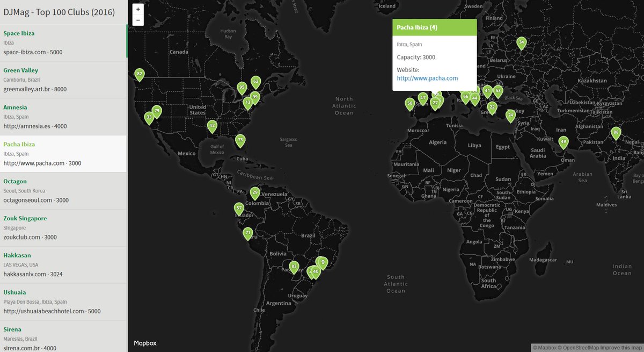Select map marker number 24
The width and height of the screenshot is (644, 352).
click(511, 116)
